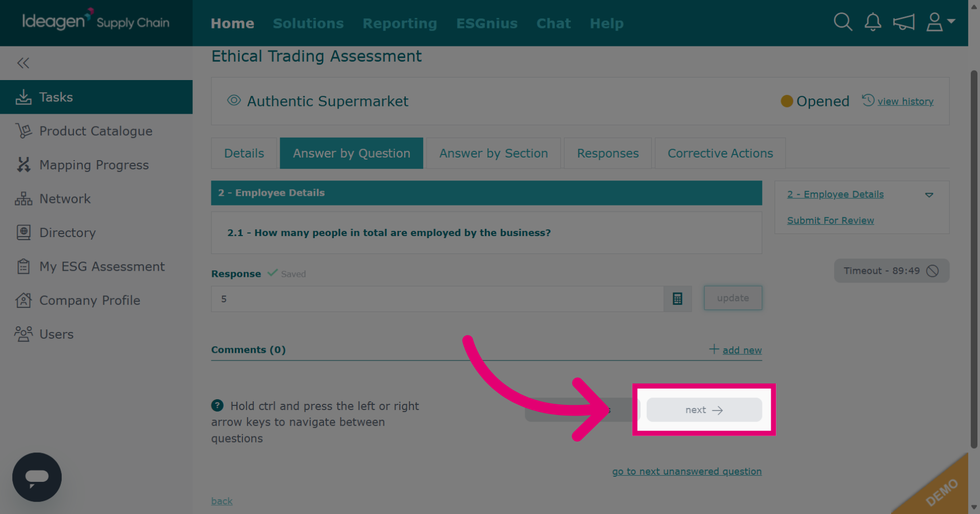Click the plus icon next to add new
Screen dimensions: 980x514
714,349
